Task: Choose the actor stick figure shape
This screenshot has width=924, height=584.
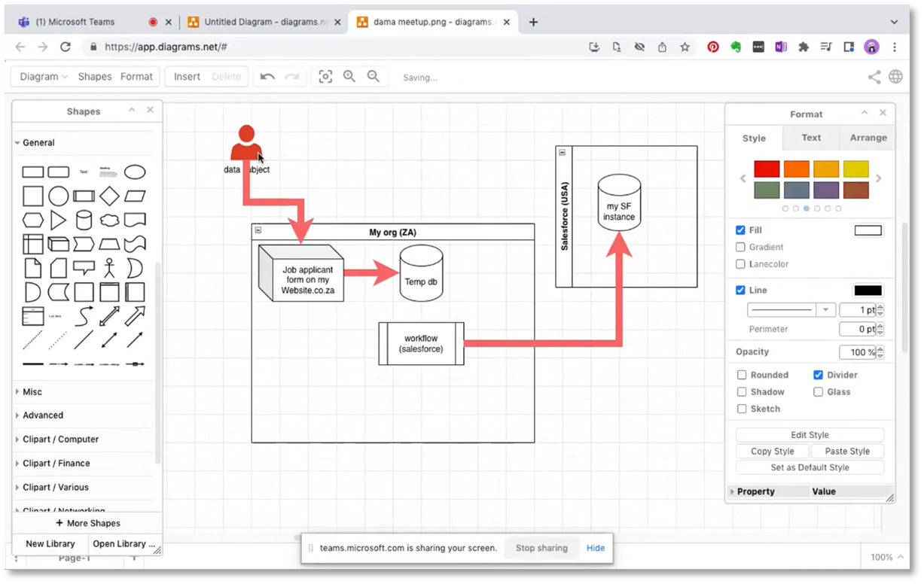Action: click(109, 268)
